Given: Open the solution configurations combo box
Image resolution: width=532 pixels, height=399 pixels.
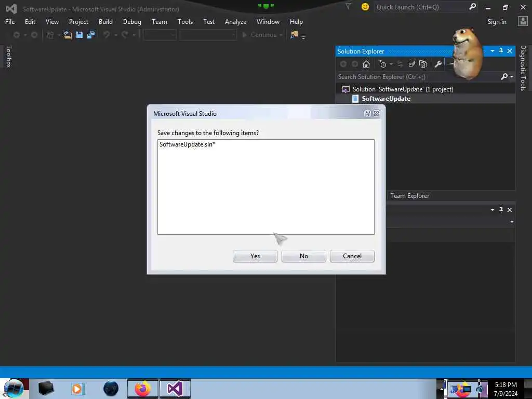Looking at the screenshot, I should pyautogui.click(x=159, y=35).
